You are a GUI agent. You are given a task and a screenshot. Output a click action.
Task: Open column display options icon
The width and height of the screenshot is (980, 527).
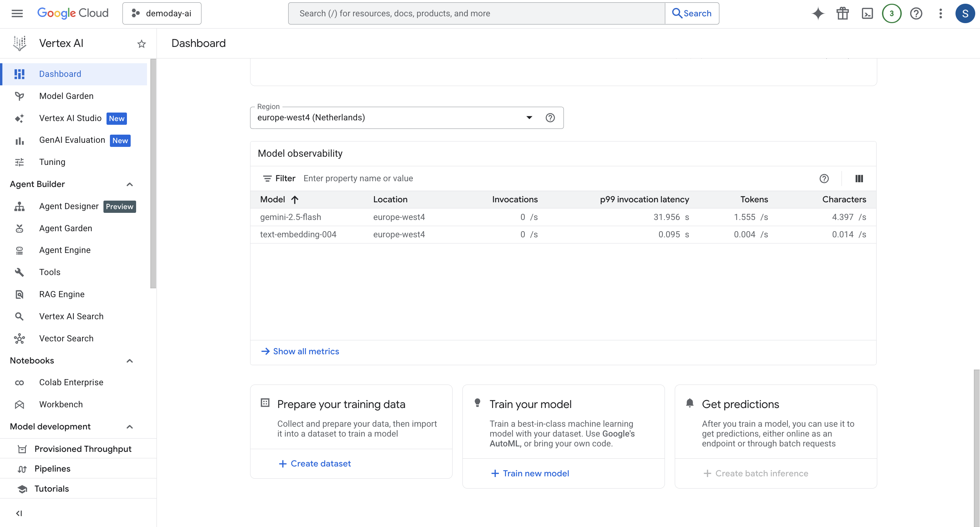pos(859,178)
